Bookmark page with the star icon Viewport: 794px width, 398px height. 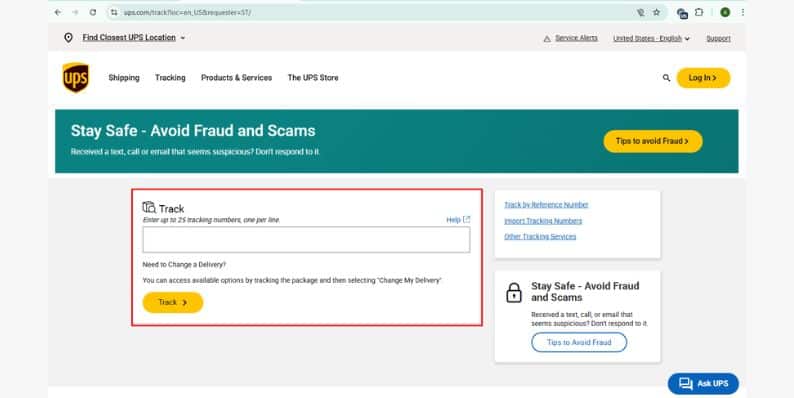point(656,12)
